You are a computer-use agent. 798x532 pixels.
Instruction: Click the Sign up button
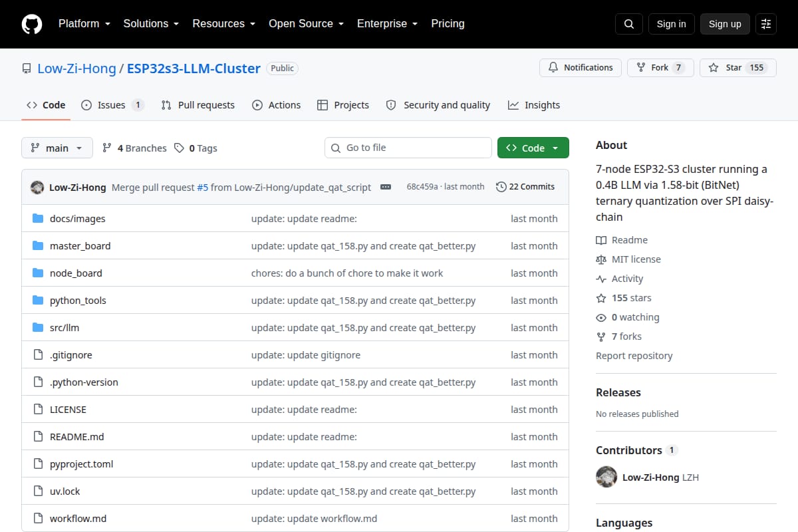[x=725, y=24]
